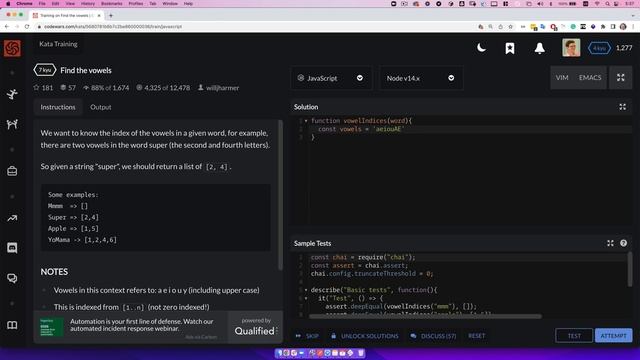Open the Apple menu
This screenshot has width=640, height=360.
[8, 4]
